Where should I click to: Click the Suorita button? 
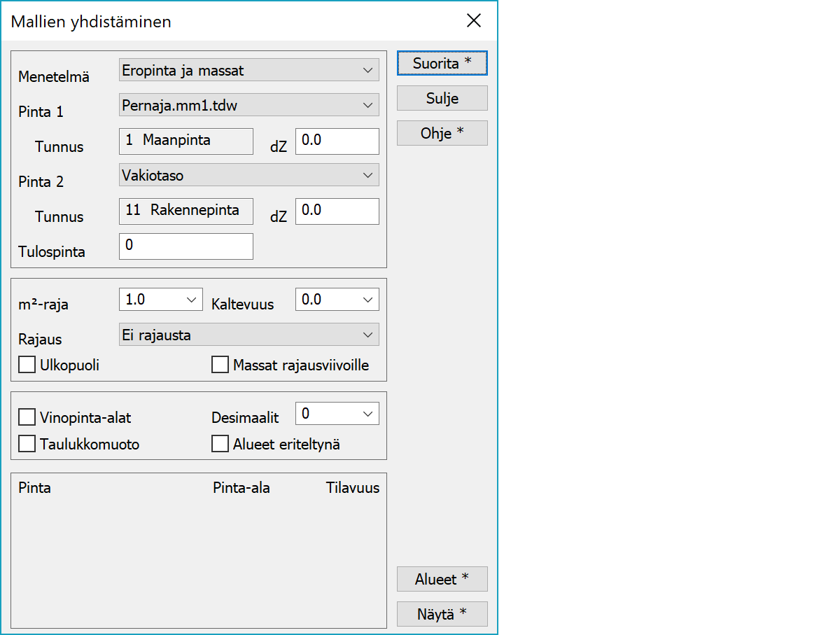442,64
